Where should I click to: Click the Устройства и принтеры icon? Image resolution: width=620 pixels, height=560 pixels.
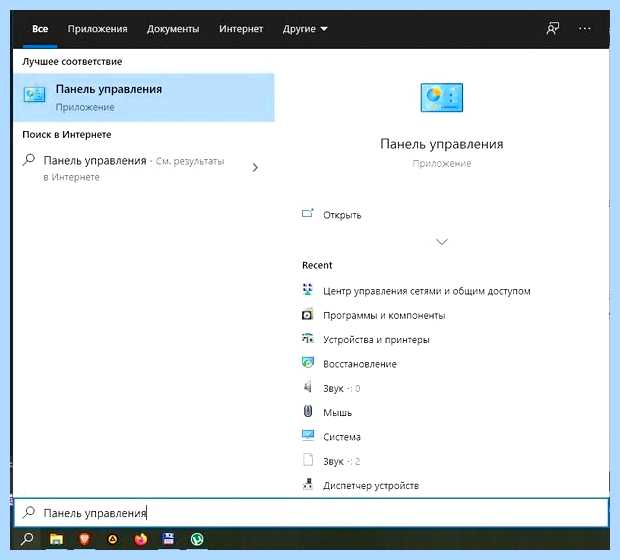coord(308,339)
